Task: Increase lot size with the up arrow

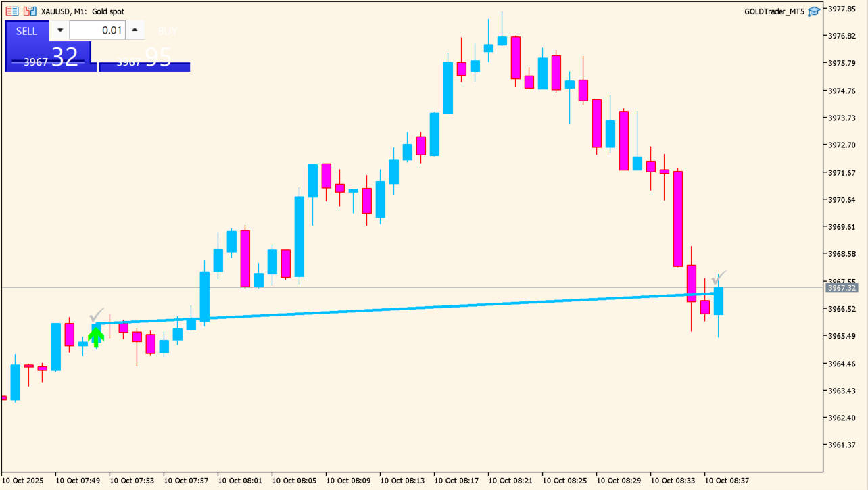Action: pyautogui.click(x=135, y=30)
